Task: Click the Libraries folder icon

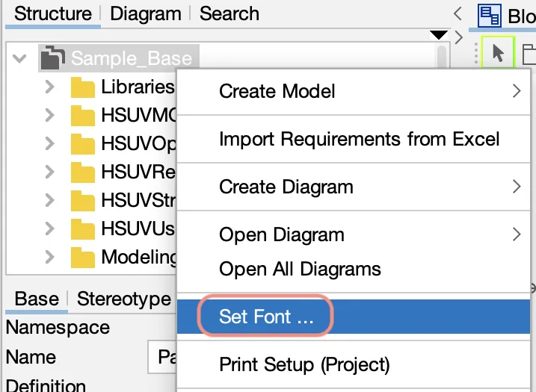Action: pyautogui.click(x=83, y=87)
